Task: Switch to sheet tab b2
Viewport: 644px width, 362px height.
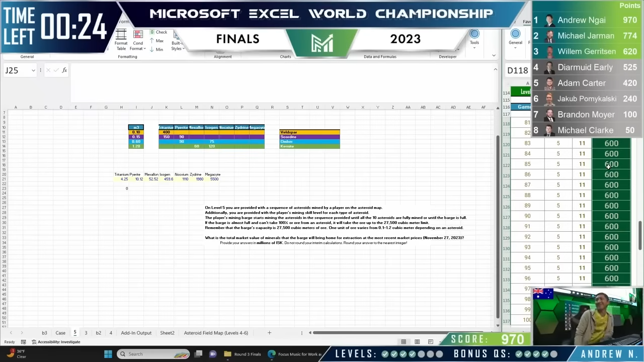Action: click(98, 333)
